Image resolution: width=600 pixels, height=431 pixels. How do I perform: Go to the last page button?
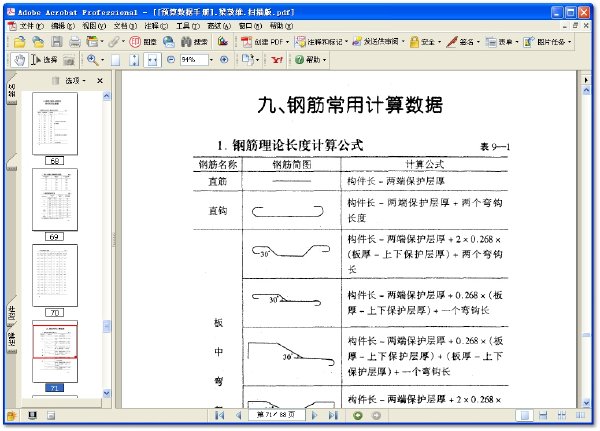(x=333, y=415)
